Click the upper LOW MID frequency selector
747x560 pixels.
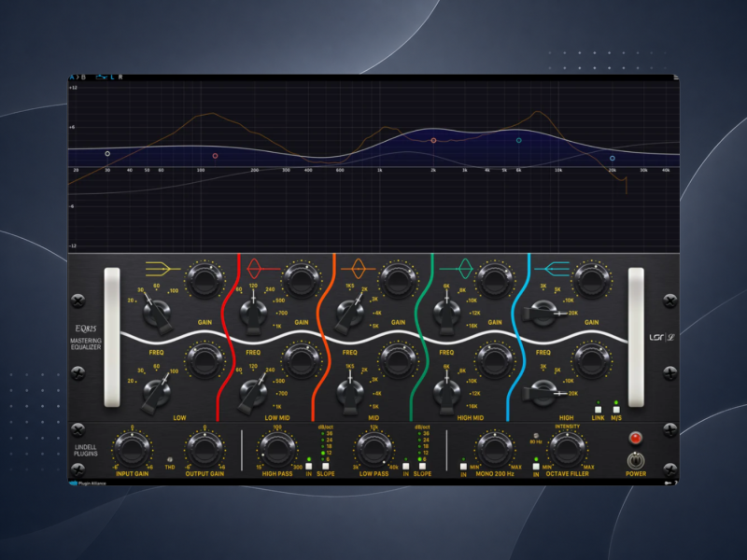(253, 313)
